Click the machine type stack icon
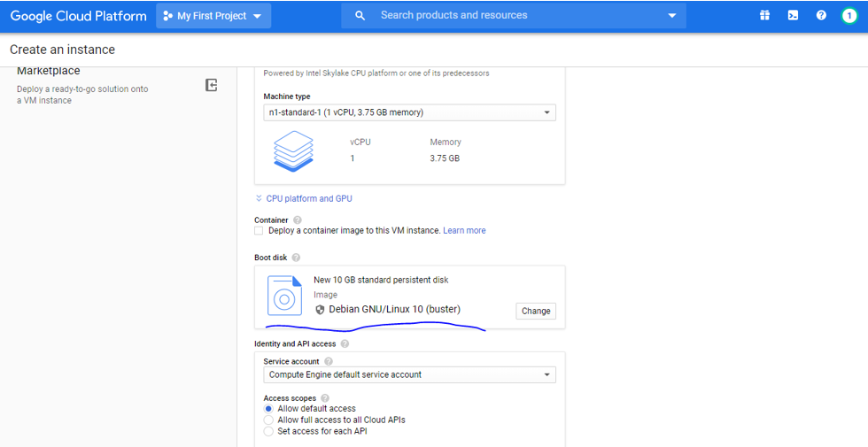Image resolution: width=868 pixels, height=447 pixels. [293, 151]
